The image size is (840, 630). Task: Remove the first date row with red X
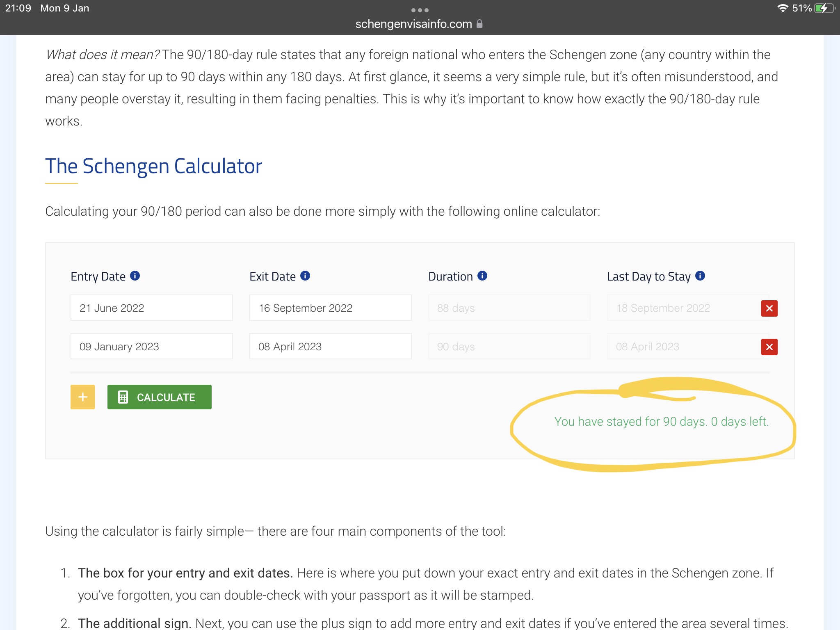(769, 308)
